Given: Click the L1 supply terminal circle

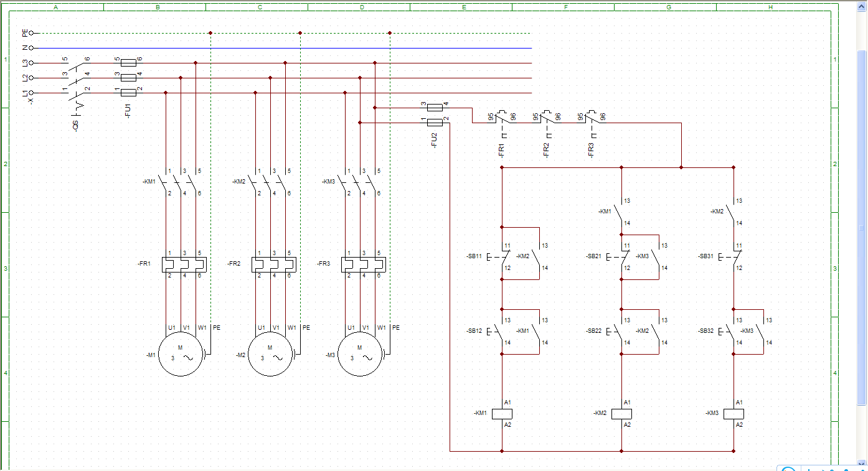Looking at the screenshot, I should pos(31,93).
